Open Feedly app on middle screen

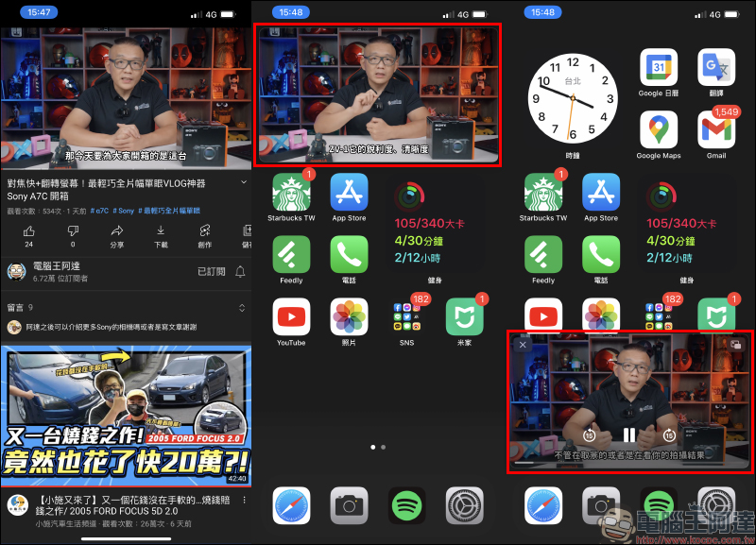291,254
